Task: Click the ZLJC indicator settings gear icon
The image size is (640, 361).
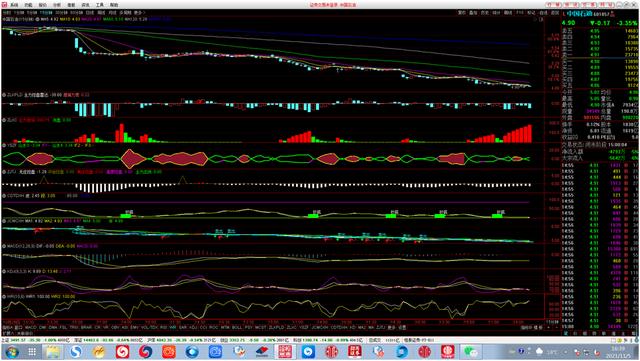Action: 4,120
